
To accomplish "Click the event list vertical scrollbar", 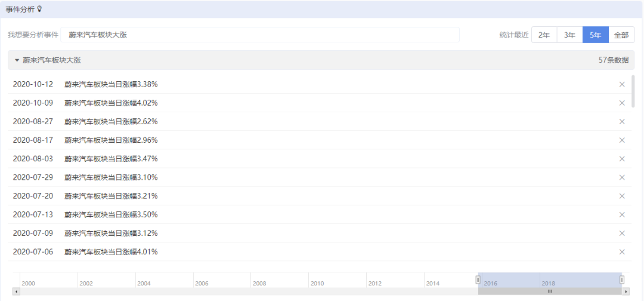I will [x=633, y=91].
